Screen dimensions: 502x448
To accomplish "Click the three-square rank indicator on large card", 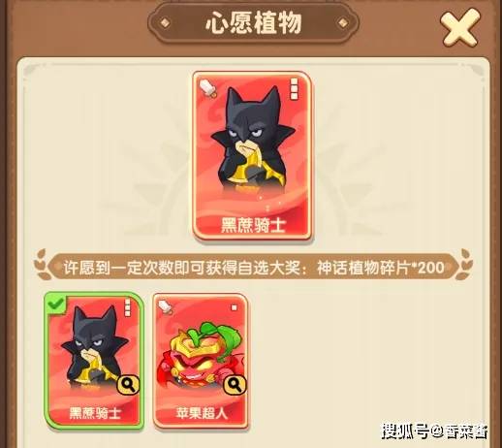I will tap(294, 88).
